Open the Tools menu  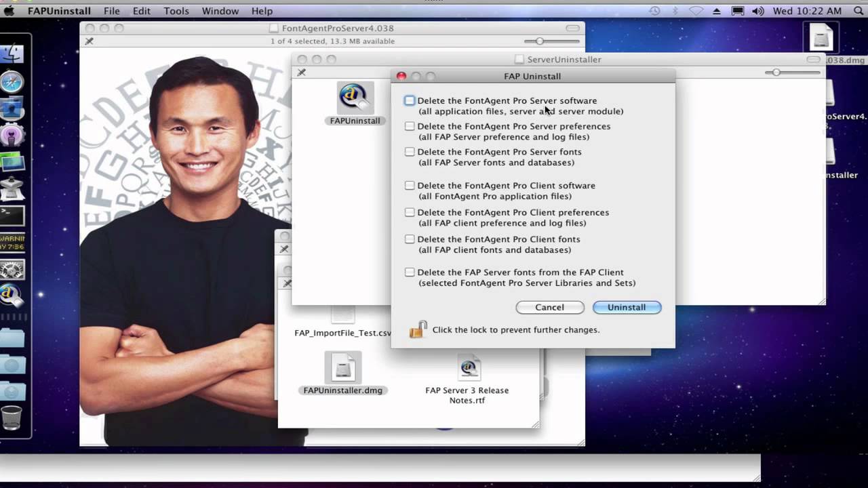coord(176,11)
